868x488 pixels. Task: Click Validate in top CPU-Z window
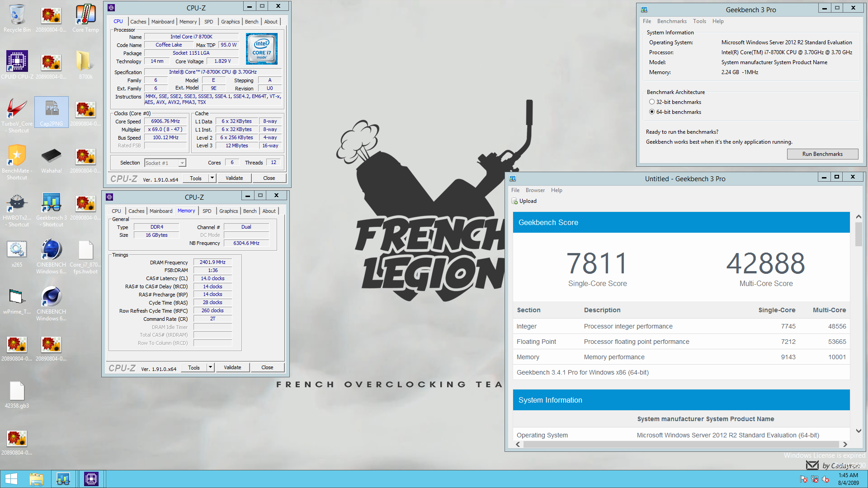click(234, 178)
